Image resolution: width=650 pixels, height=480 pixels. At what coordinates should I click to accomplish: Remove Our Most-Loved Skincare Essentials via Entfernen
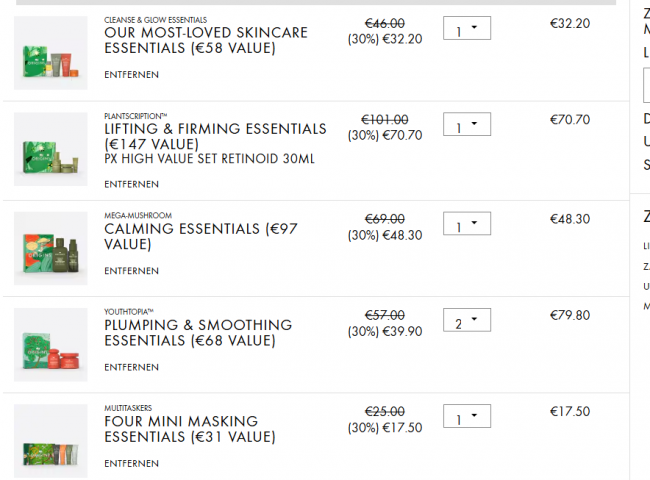tap(131, 75)
